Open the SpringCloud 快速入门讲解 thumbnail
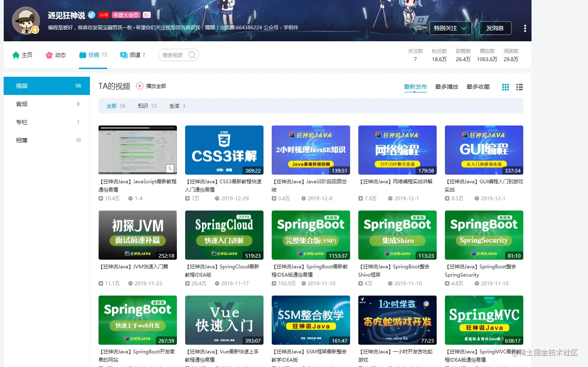 224,235
